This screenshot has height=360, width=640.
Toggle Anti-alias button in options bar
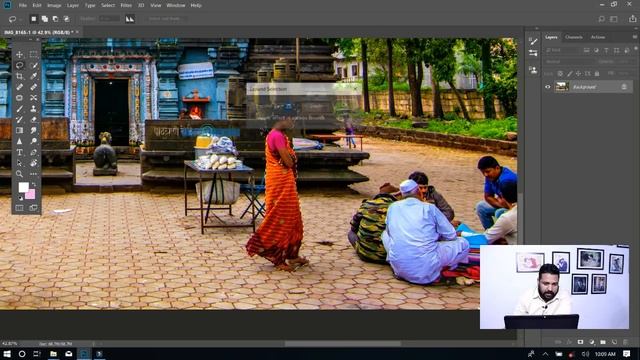(130, 19)
